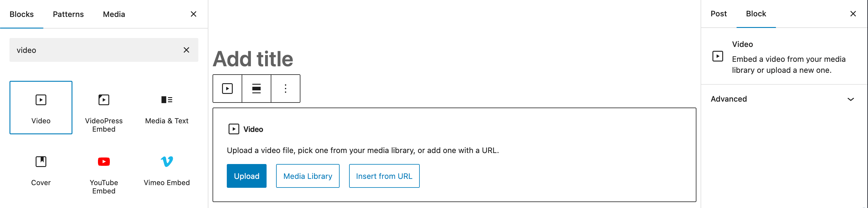Open the Media tab in inserter
The height and width of the screenshot is (208, 868).
point(114,14)
